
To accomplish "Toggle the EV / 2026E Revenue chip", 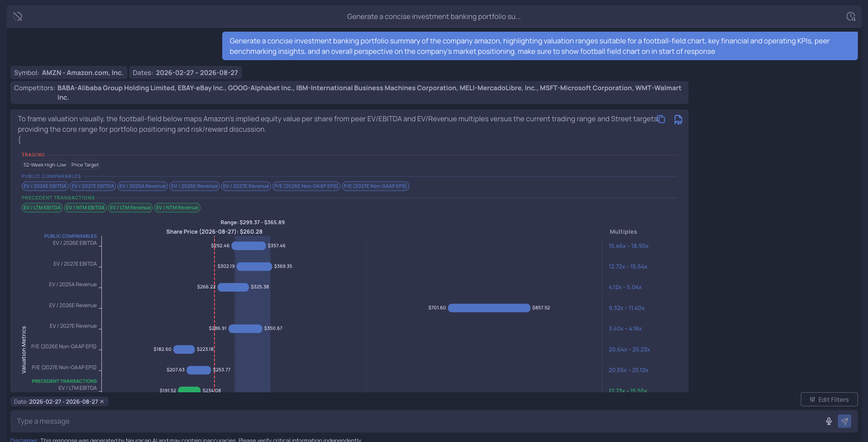I will 194,186.
